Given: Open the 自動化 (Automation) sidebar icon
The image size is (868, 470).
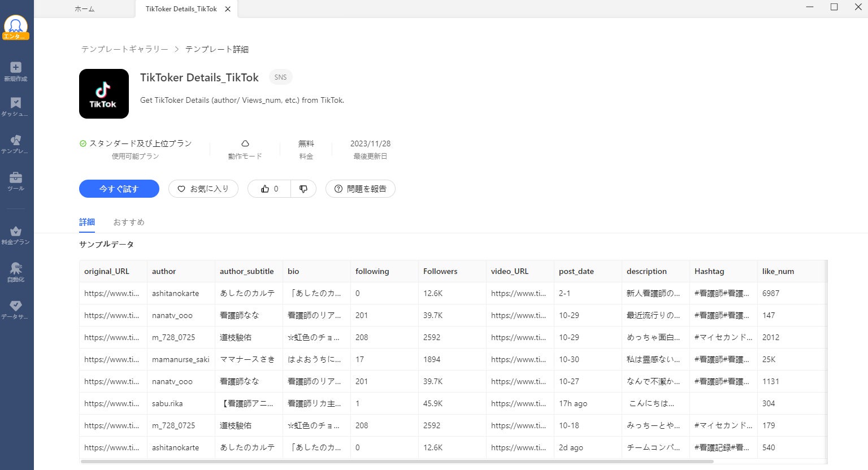Looking at the screenshot, I should click(x=16, y=272).
